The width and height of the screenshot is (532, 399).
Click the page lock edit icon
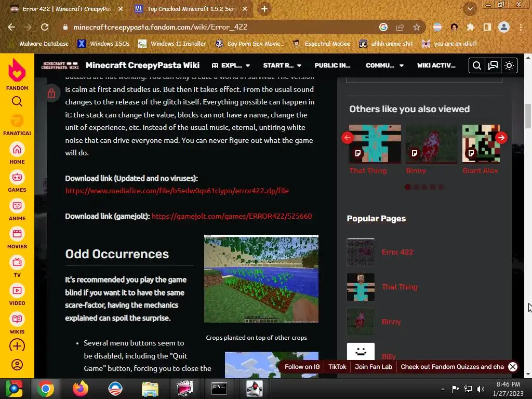click(51, 92)
